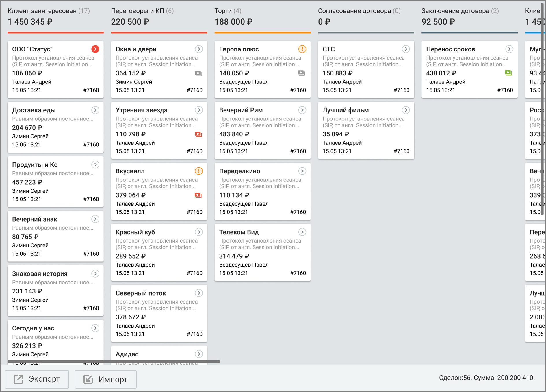Screen dimensions: 546x392
Task: Click the arrow icon on Окна и двери card
Action: (199, 49)
